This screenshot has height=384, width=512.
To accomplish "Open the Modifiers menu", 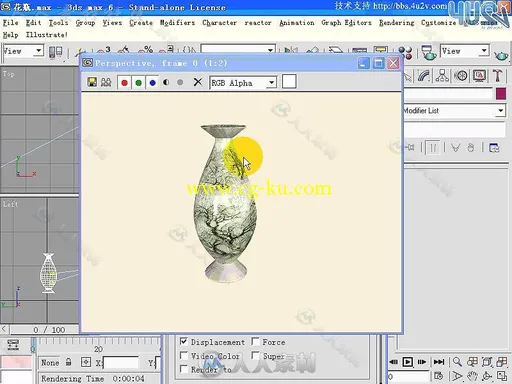I will (x=177, y=23).
